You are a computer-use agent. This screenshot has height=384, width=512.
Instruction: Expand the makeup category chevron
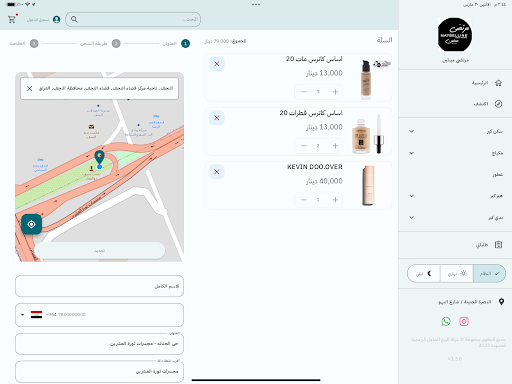412,153
